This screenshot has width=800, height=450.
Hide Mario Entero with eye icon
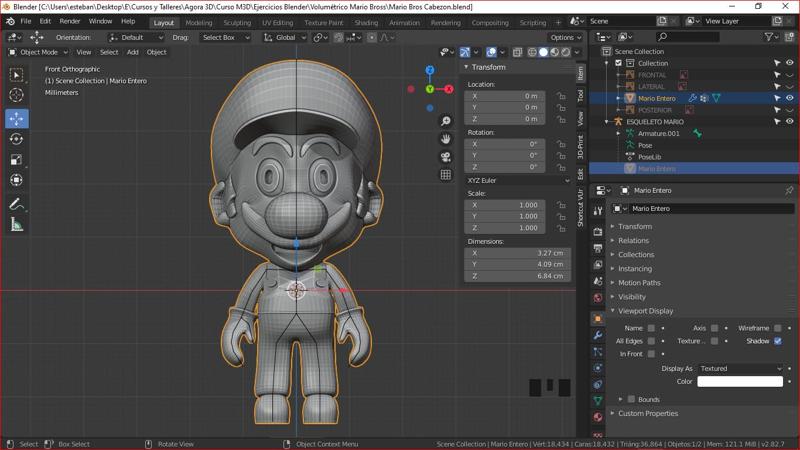[789, 98]
